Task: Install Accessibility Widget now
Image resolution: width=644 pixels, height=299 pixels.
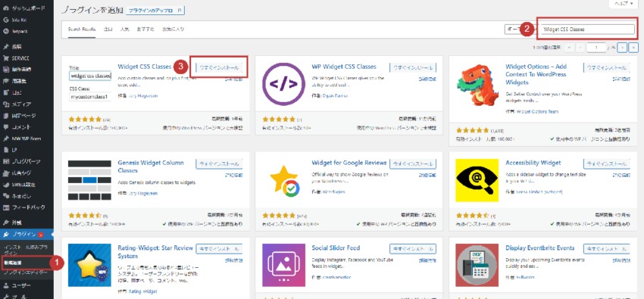Action: point(607,164)
